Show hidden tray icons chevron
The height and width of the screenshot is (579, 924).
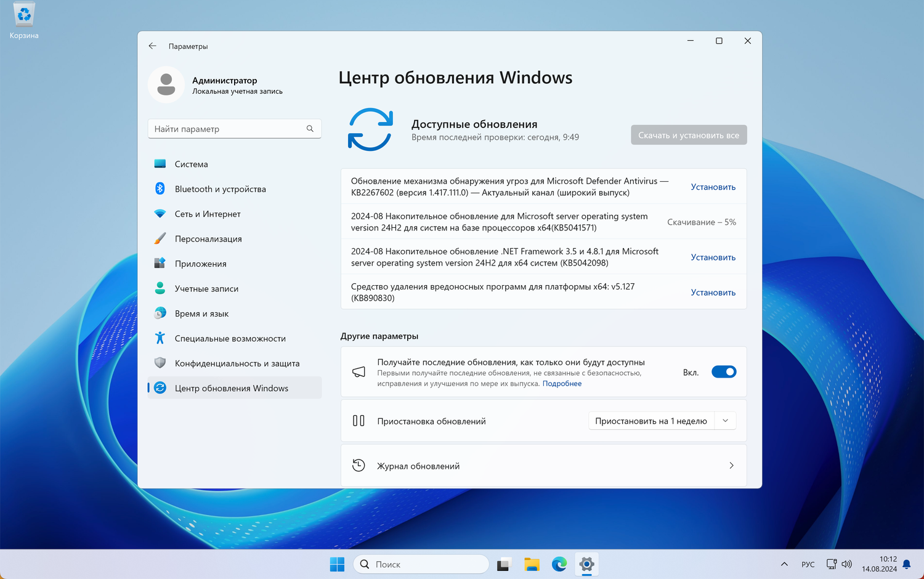pyautogui.click(x=784, y=564)
